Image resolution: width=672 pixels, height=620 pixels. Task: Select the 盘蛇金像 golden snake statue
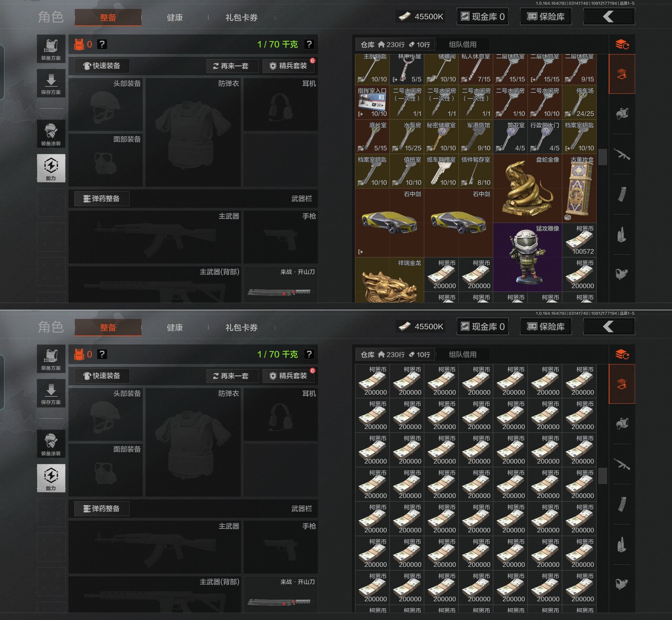[527, 188]
